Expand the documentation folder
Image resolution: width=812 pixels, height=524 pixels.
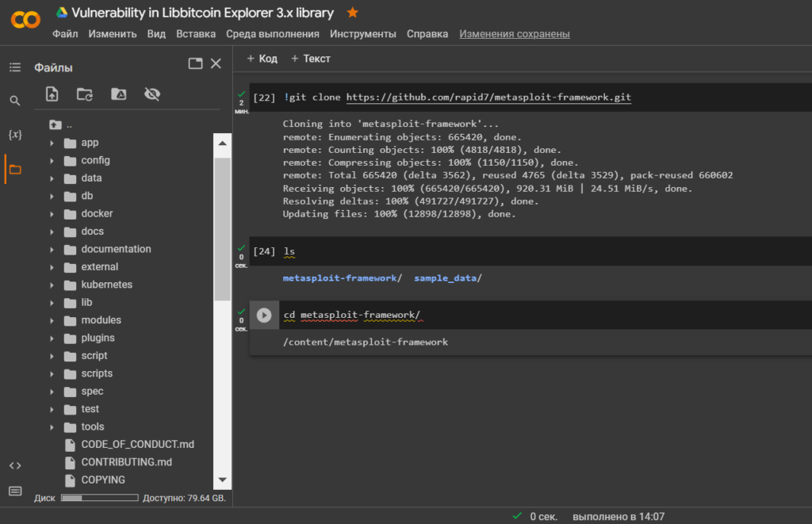point(52,250)
